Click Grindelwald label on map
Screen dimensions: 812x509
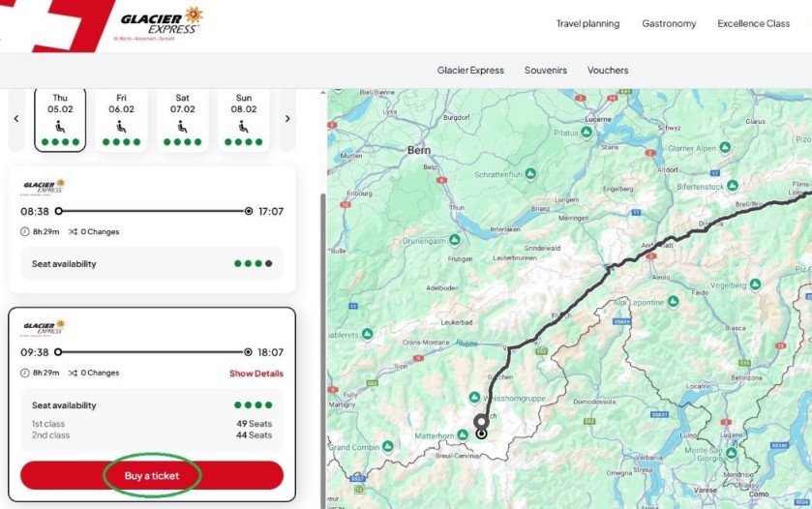[542, 248]
